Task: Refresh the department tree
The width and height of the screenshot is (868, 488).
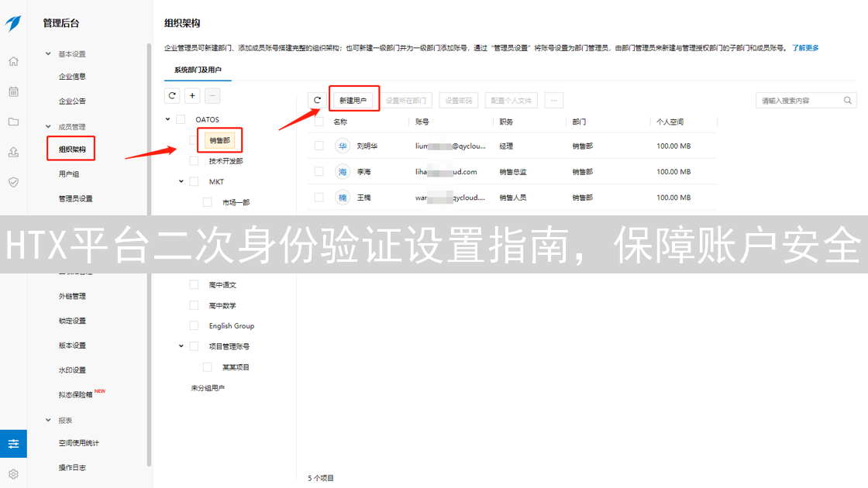Action: click(172, 96)
